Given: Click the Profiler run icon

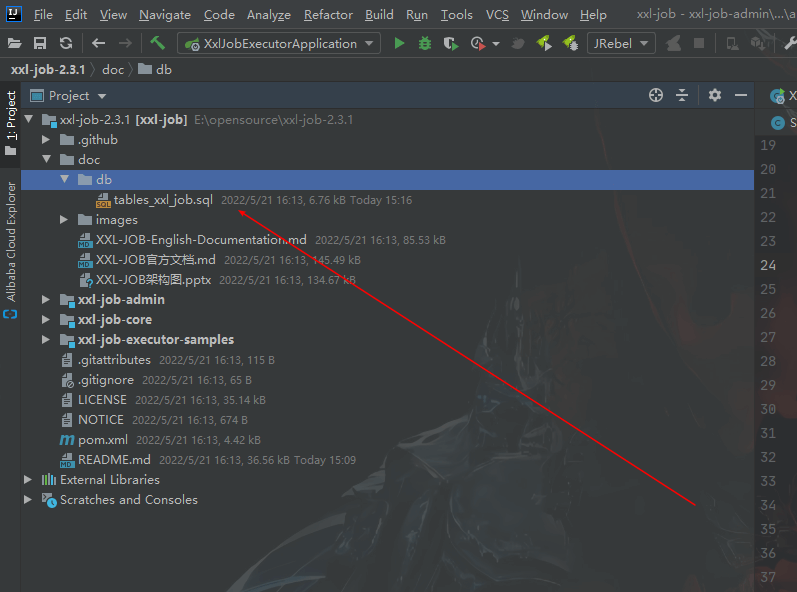Looking at the screenshot, I should tap(477, 44).
